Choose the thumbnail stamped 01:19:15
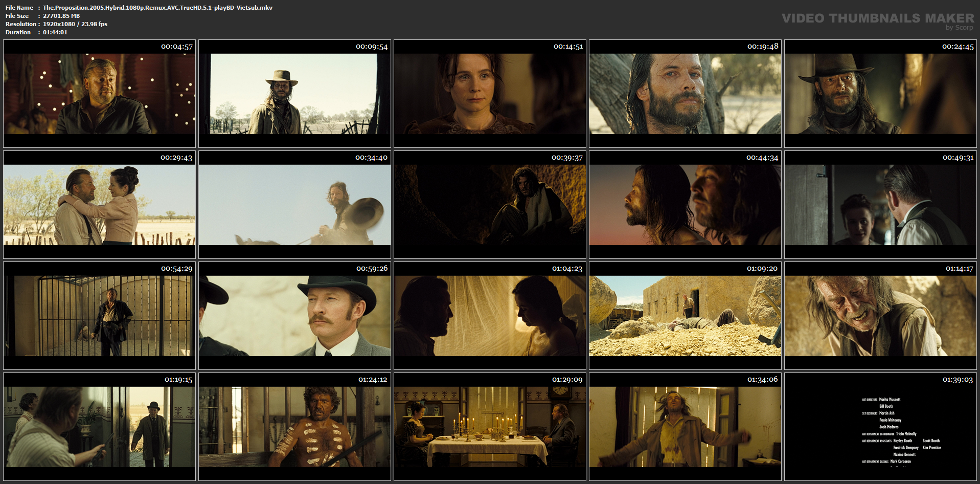This screenshot has width=980, height=484. point(99,427)
